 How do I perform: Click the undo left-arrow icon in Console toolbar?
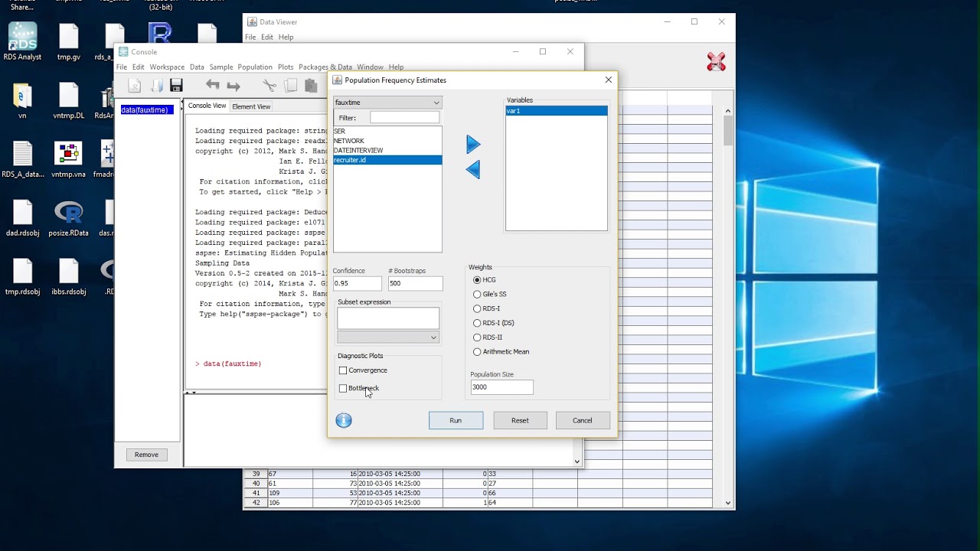213,86
